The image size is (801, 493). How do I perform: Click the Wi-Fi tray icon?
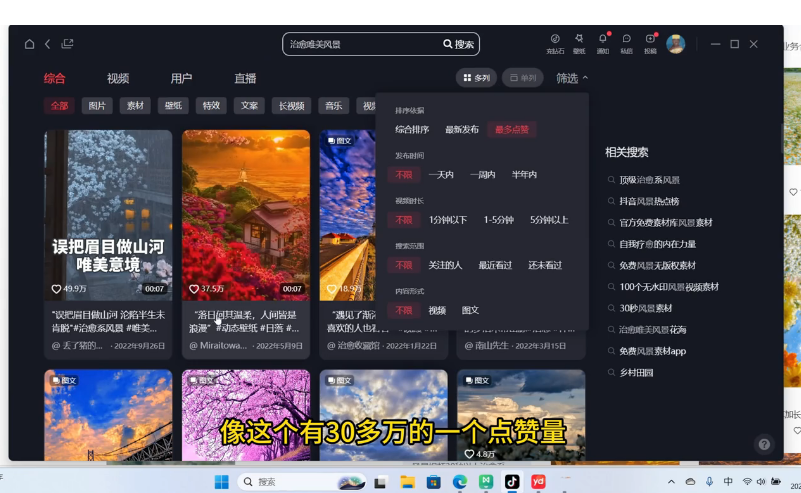coord(747,482)
